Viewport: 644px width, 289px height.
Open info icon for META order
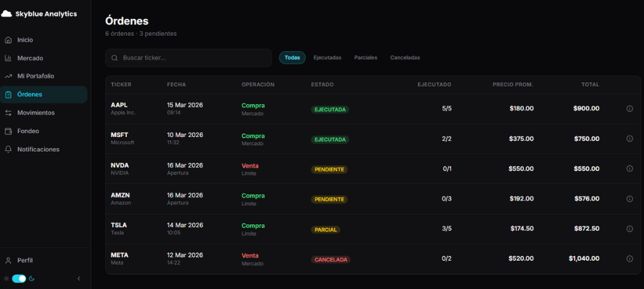630,259
